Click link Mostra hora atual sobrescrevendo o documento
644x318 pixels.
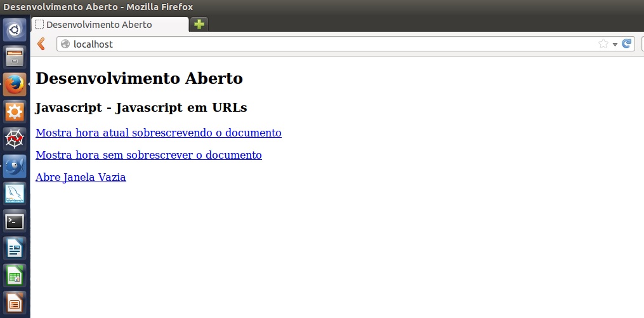click(158, 133)
